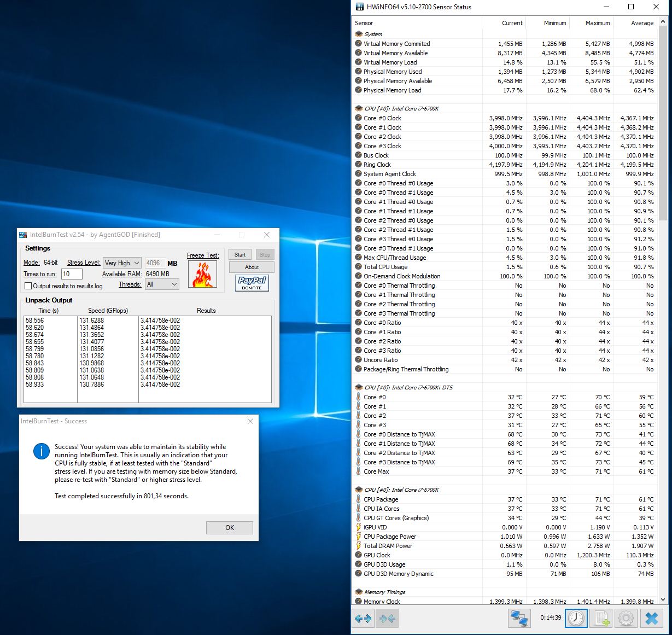Screen dimensions: 672x635
Task: Open the Stress Level dropdown showing Very High
Action: (x=122, y=263)
